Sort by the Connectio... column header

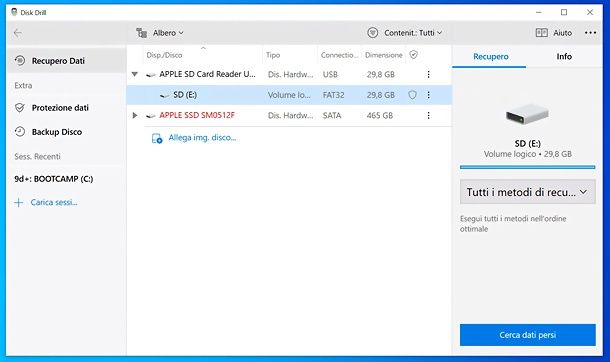point(339,55)
